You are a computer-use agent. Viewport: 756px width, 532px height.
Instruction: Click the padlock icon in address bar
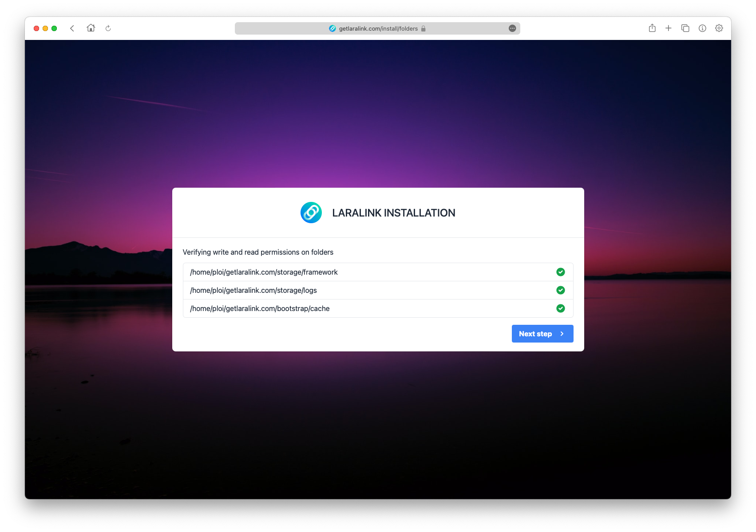(x=423, y=28)
